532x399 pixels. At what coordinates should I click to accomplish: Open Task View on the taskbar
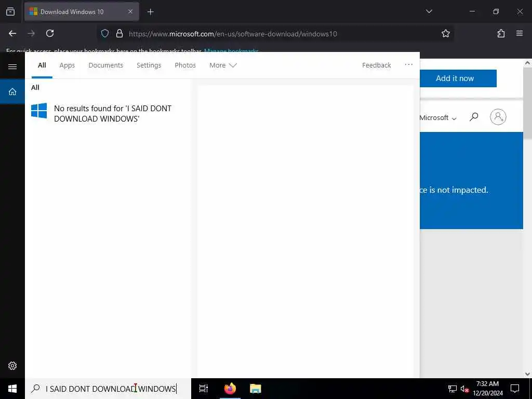tap(204, 389)
